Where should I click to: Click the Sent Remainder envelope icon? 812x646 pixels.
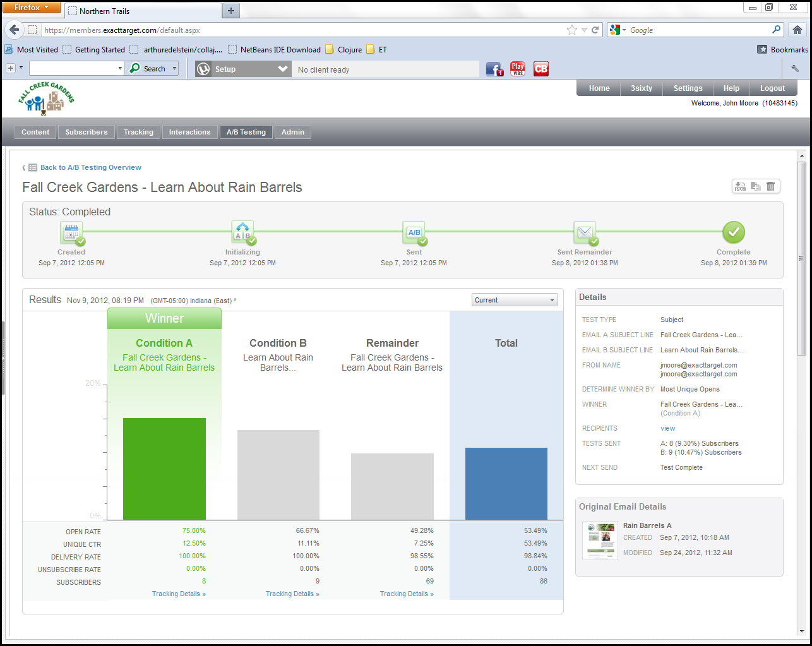(585, 232)
